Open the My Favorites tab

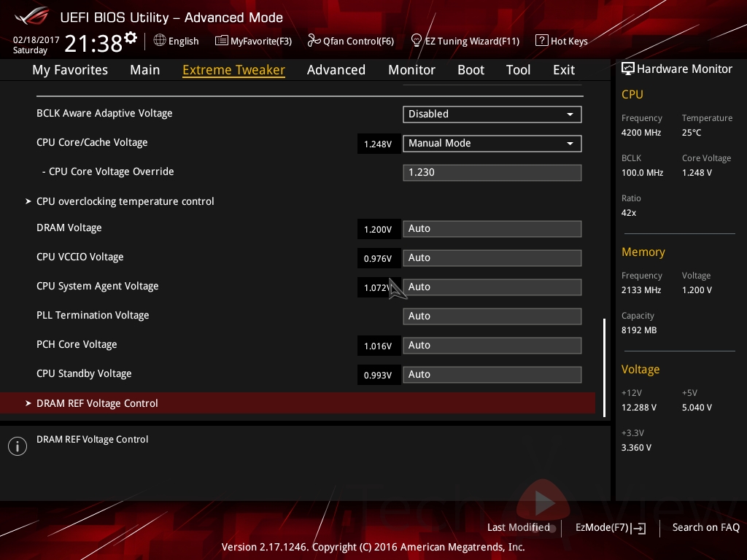(70, 70)
